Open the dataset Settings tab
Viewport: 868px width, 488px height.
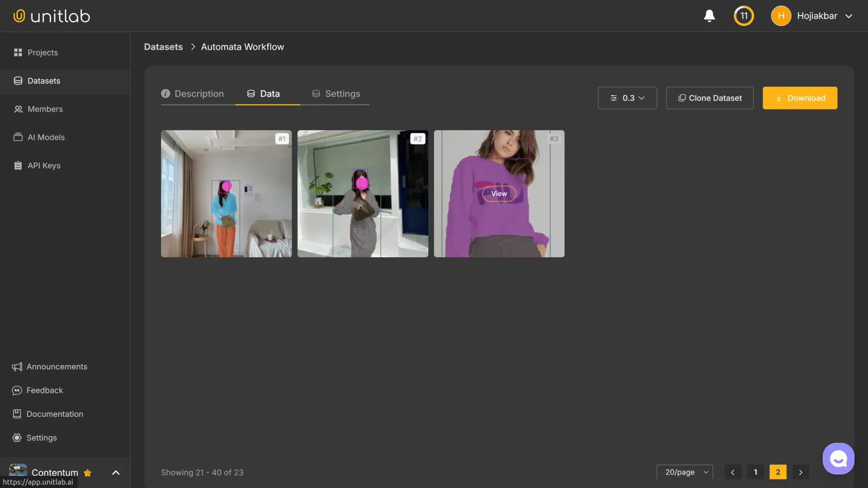tap(342, 94)
